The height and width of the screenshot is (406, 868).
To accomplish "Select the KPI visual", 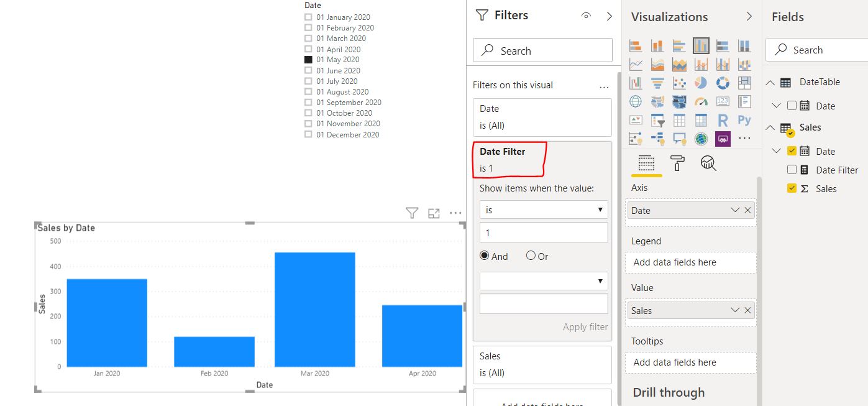I will tap(636, 120).
